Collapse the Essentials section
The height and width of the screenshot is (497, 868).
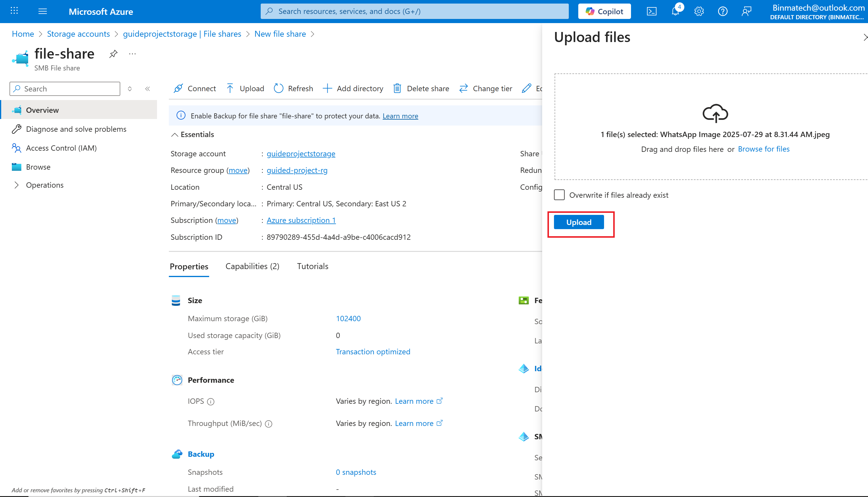click(x=174, y=134)
